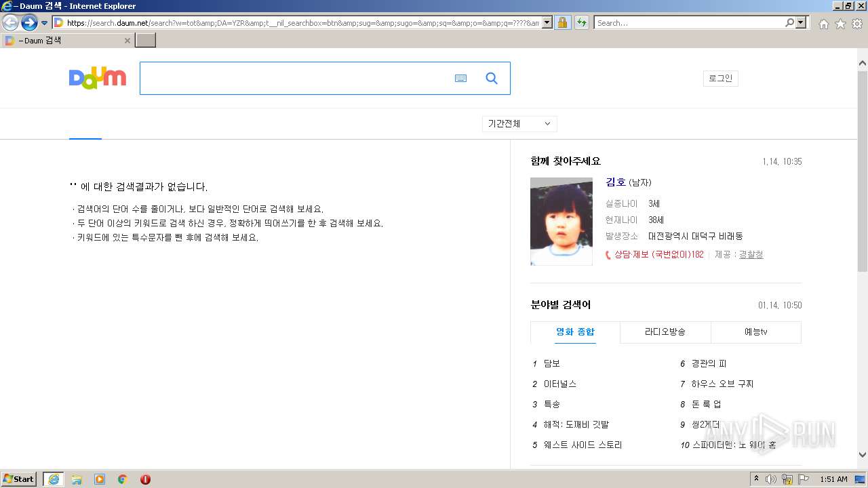Click the magnifier search button
The height and width of the screenshot is (488, 868).
[x=492, y=79]
